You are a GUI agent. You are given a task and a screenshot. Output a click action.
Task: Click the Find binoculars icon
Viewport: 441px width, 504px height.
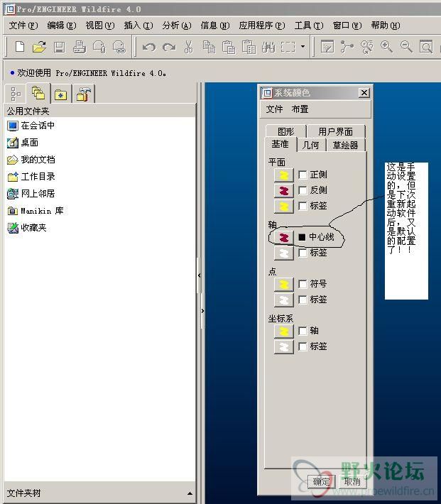[268, 48]
